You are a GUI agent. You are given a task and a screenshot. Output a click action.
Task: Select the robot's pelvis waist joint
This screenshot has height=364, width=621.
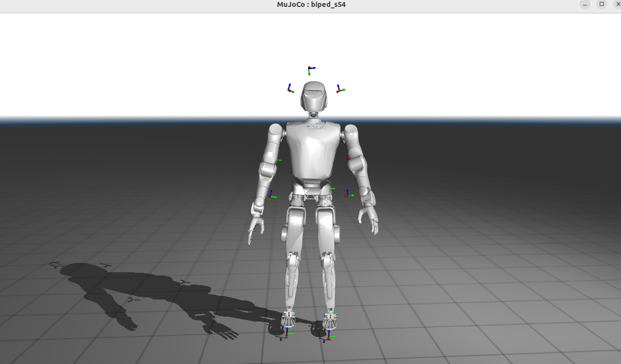[x=311, y=193]
